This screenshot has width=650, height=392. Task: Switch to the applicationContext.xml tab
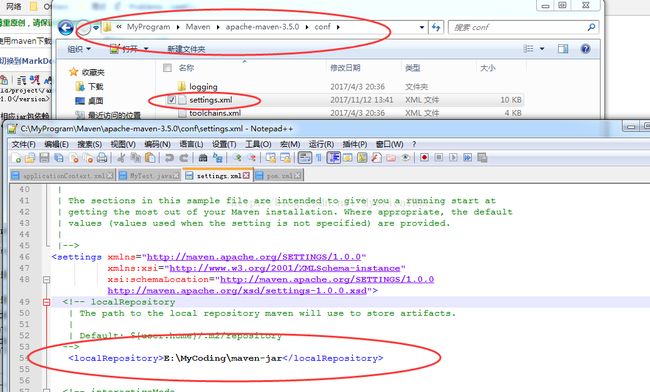pos(62,176)
